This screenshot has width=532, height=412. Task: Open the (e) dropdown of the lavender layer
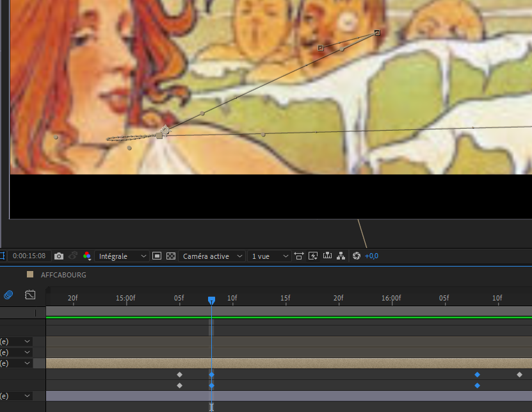point(16,396)
